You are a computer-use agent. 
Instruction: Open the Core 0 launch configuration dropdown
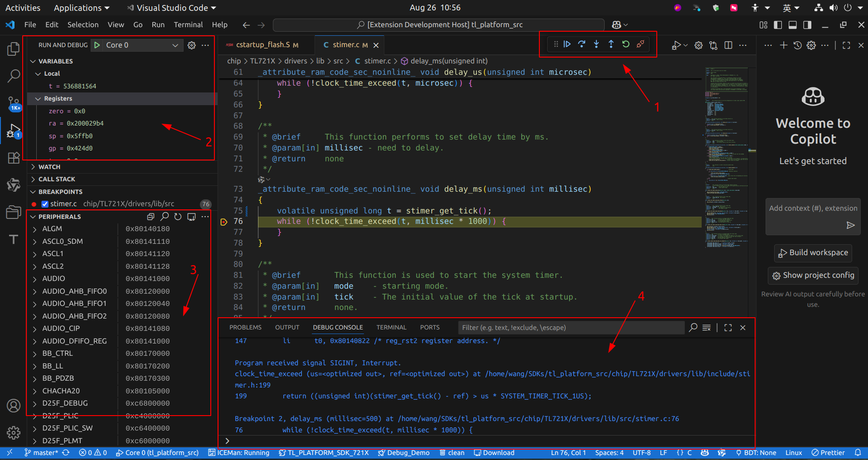[175, 45]
